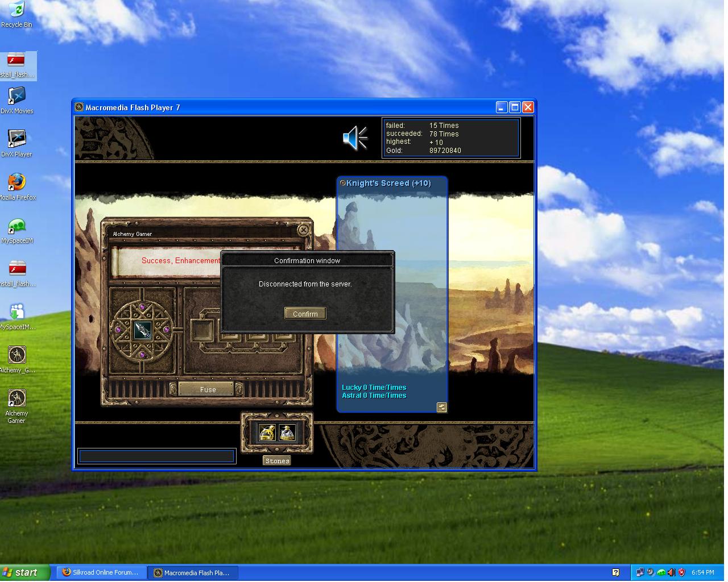
Task: Open the Alchemy Gamer desktop shortcut
Action: pos(16,402)
